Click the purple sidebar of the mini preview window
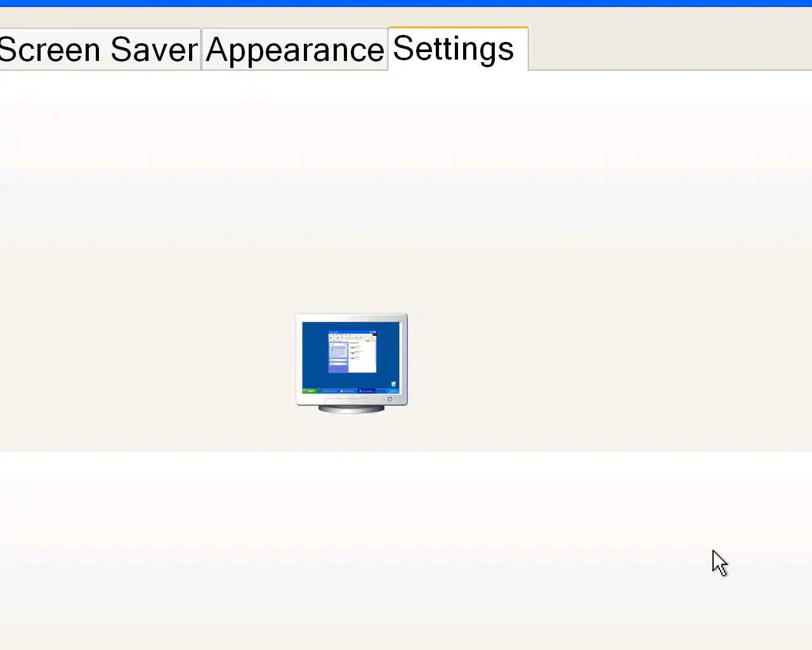 (x=338, y=357)
